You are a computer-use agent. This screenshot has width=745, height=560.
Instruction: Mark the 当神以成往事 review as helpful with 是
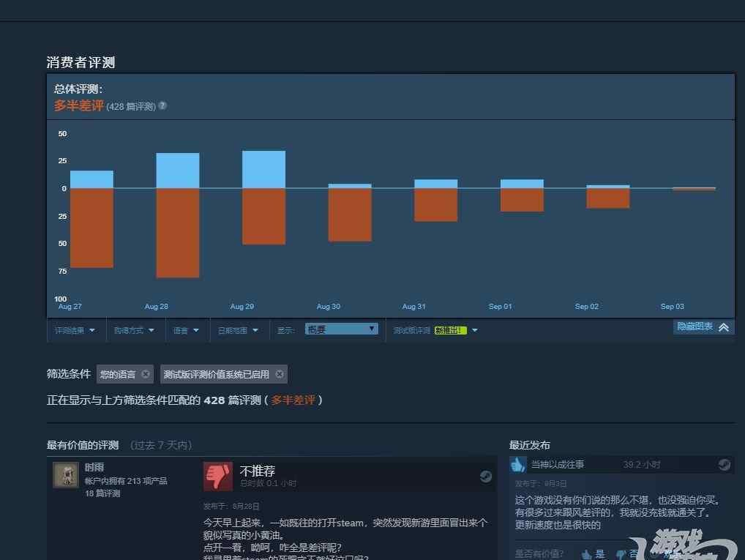[594, 554]
